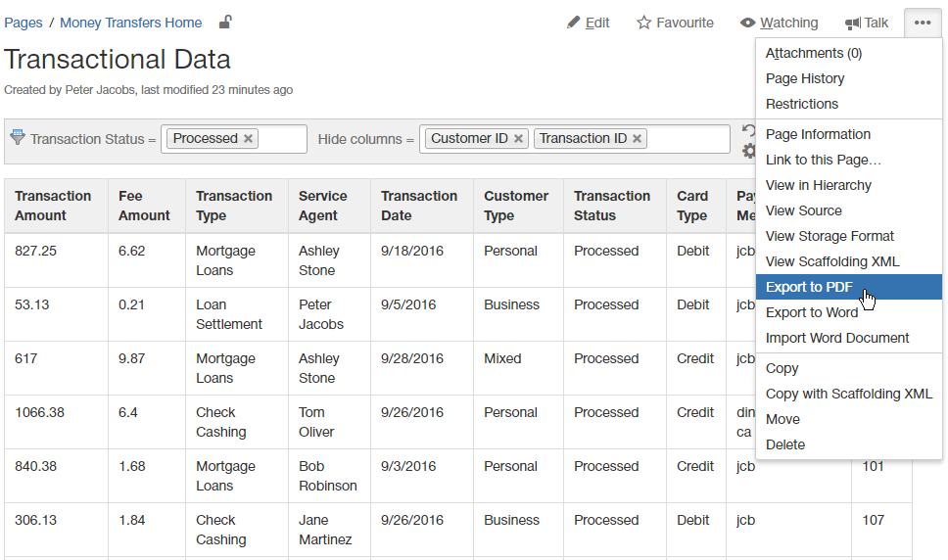
Task: Go to the Pages breadcrumb link
Action: (x=24, y=23)
